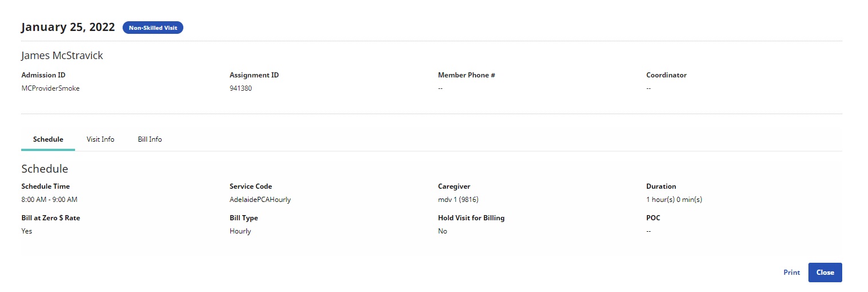Image resolution: width=868 pixels, height=292 pixels.
Task: Click the Assignment ID number 941380
Action: pos(241,88)
